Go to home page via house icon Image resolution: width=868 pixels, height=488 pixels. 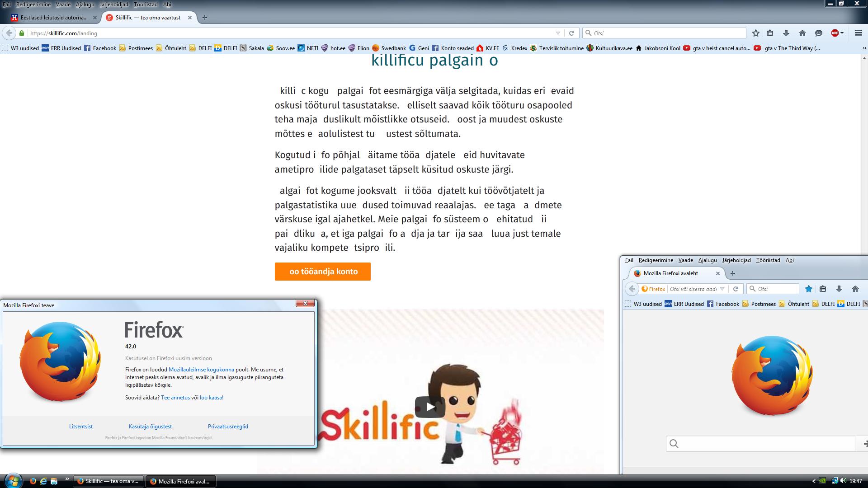coord(802,33)
